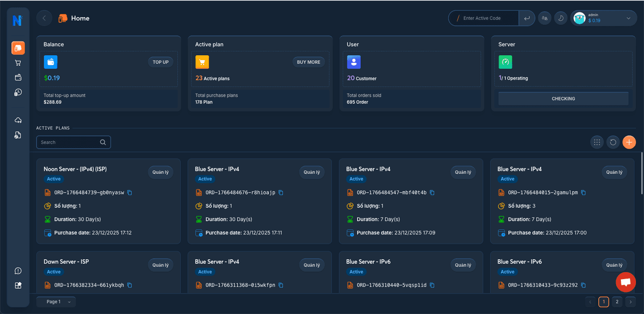644x314 pixels.
Task: Open the shopping cart section in sidebar
Action: coord(18,62)
